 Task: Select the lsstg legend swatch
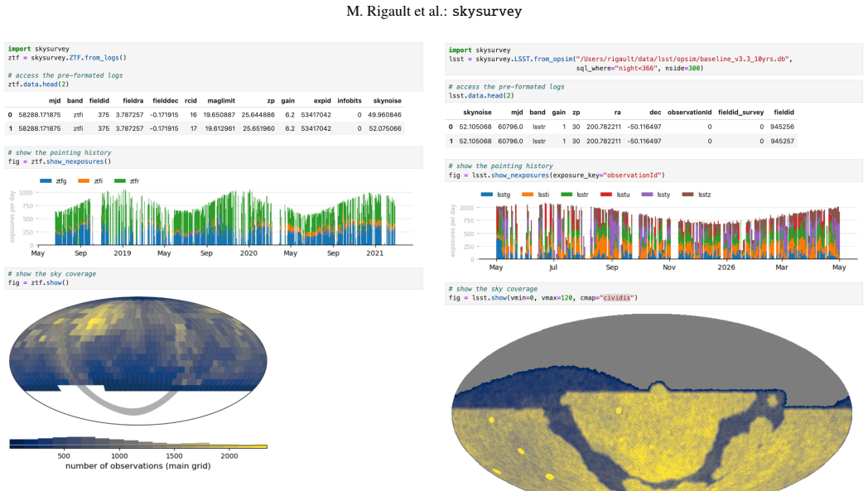click(486, 195)
